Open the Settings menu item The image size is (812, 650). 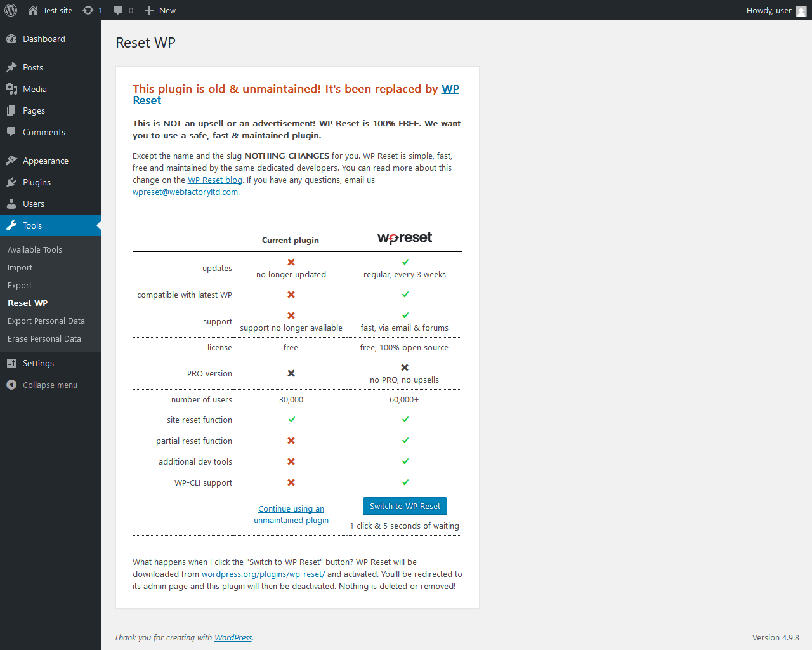click(51, 363)
